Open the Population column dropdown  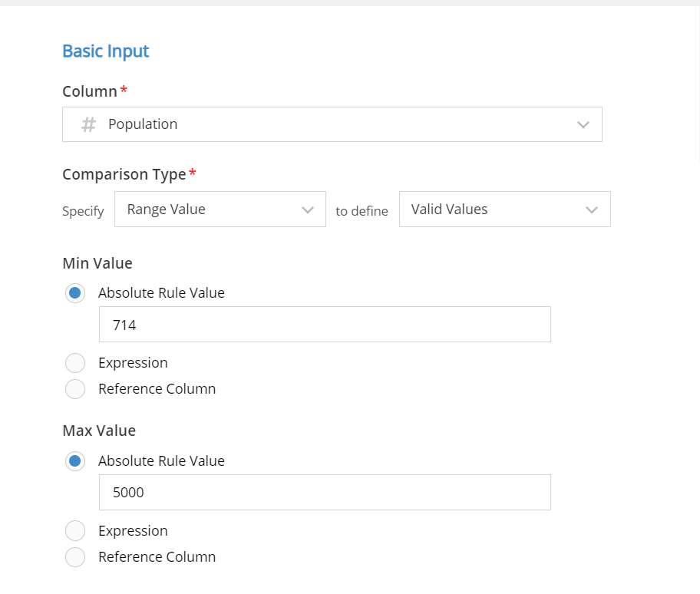(332, 124)
